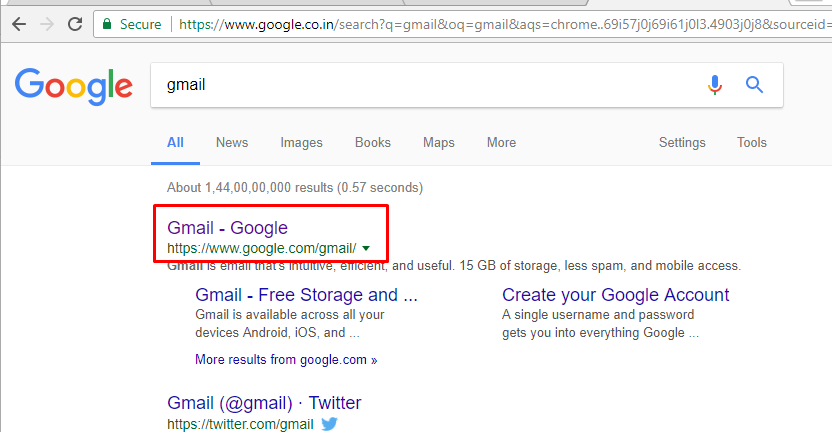832x432 pixels.
Task: Expand the green arrow beside google.com/gmail URL
Action: pos(366,248)
